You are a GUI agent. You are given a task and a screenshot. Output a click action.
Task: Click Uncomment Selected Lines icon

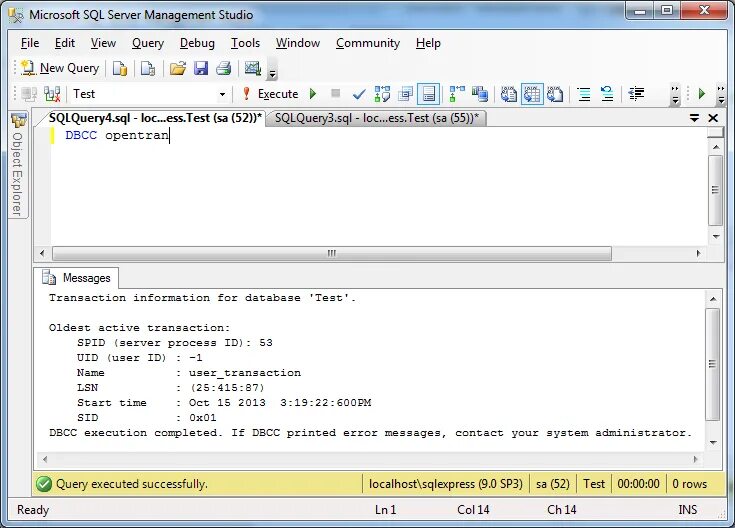607,94
